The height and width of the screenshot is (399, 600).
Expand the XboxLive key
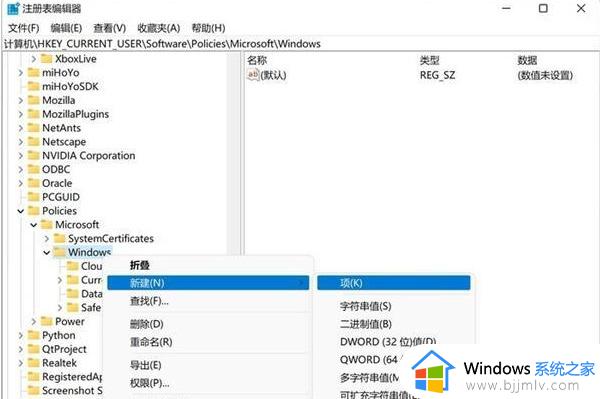(x=34, y=59)
